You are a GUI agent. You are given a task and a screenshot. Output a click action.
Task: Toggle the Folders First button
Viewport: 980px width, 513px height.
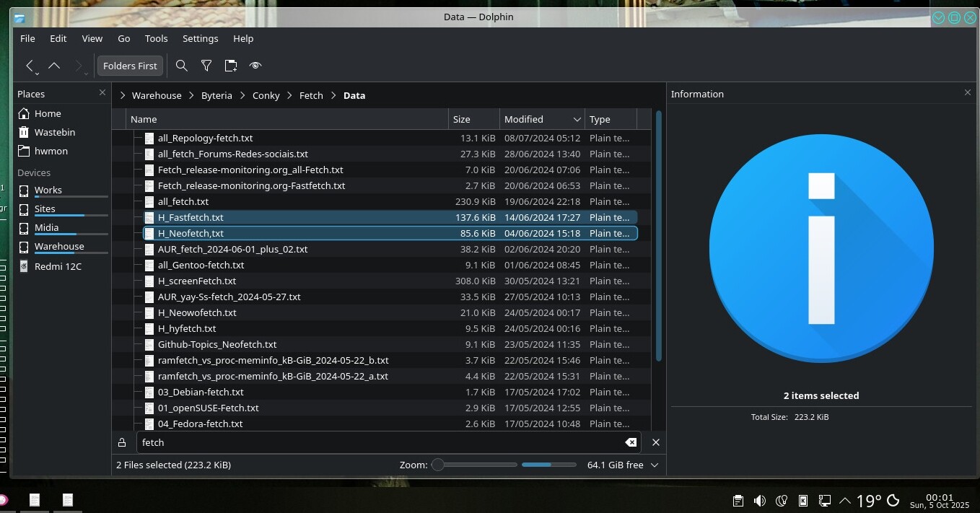[x=130, y=66]
